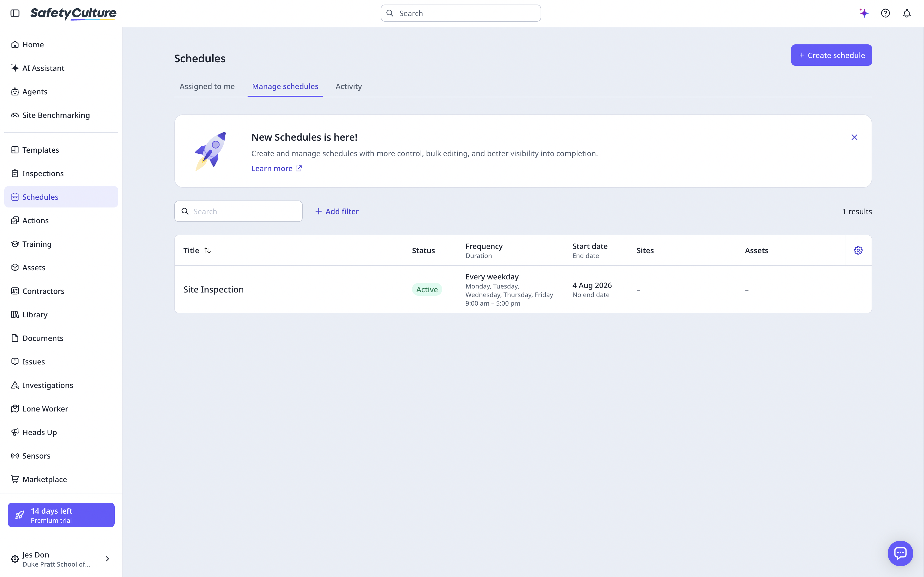The image size is (924, 577).
Task: Click the Investigations icon in sidebar
Action: [15, 386]
